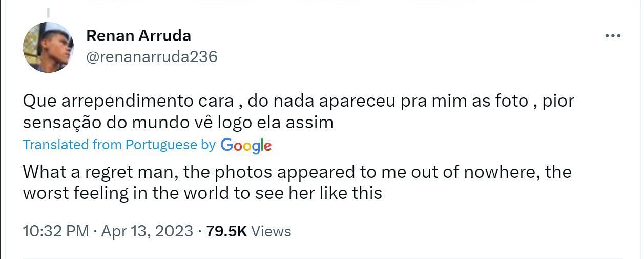Click "Translated from Portuguese by" label
The width and height of the screenshot is (644, 259).
click(119, 145)
